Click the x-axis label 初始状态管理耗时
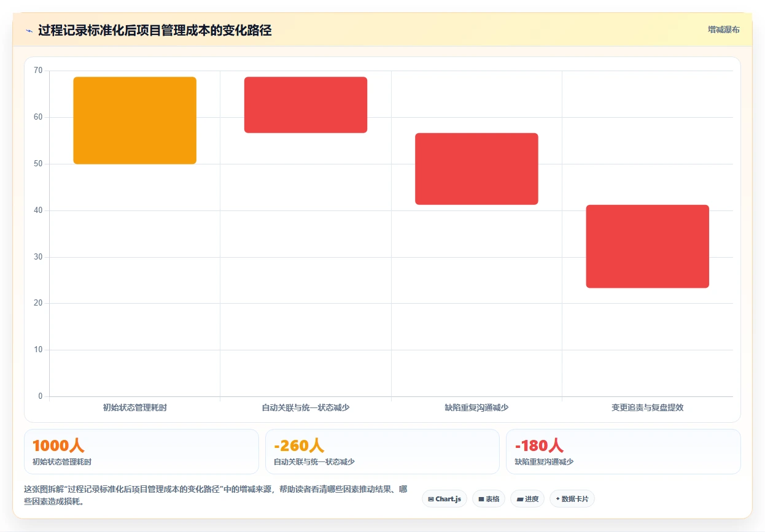Viewport: 765px width, 532px height. point(134,407)
